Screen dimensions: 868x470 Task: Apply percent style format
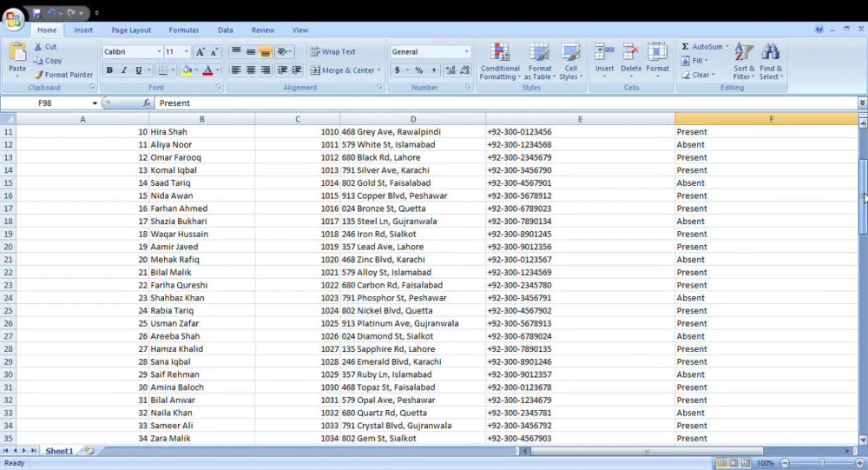tap(419, 70)
